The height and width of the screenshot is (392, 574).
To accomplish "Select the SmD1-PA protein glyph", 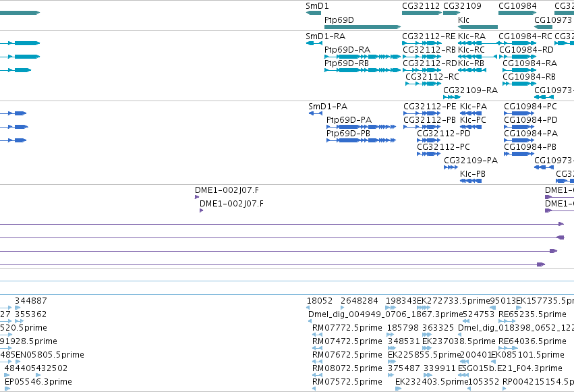I will [316, 113].
